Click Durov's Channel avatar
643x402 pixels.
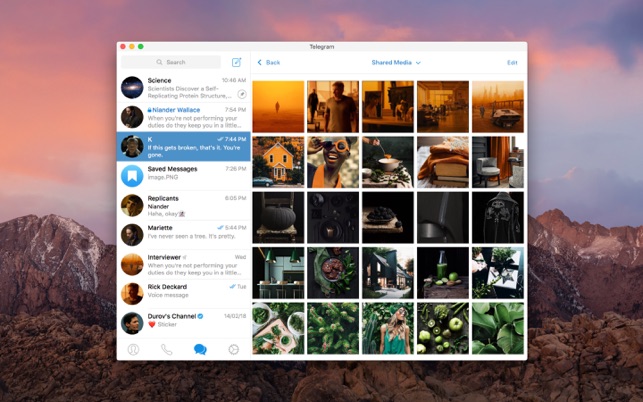tap(132, 323)
